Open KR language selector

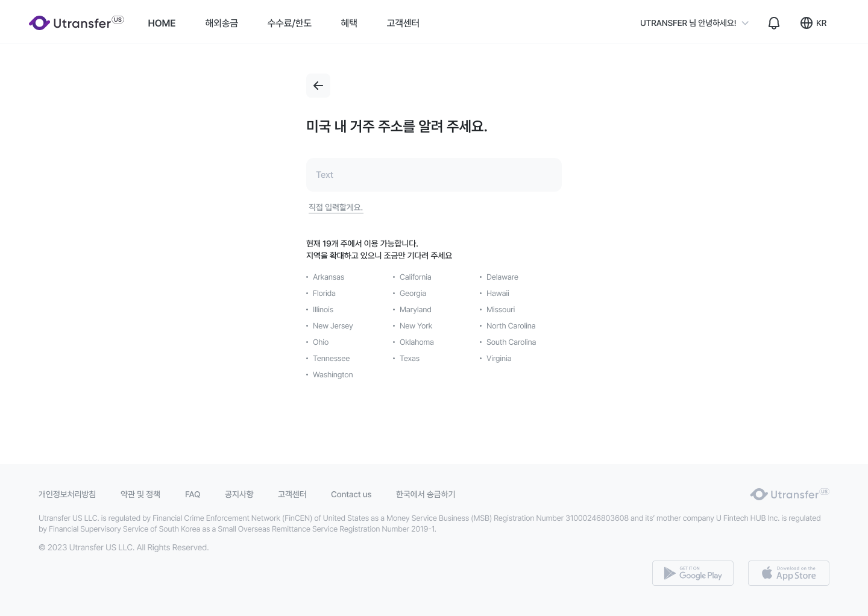coord(822,23)
